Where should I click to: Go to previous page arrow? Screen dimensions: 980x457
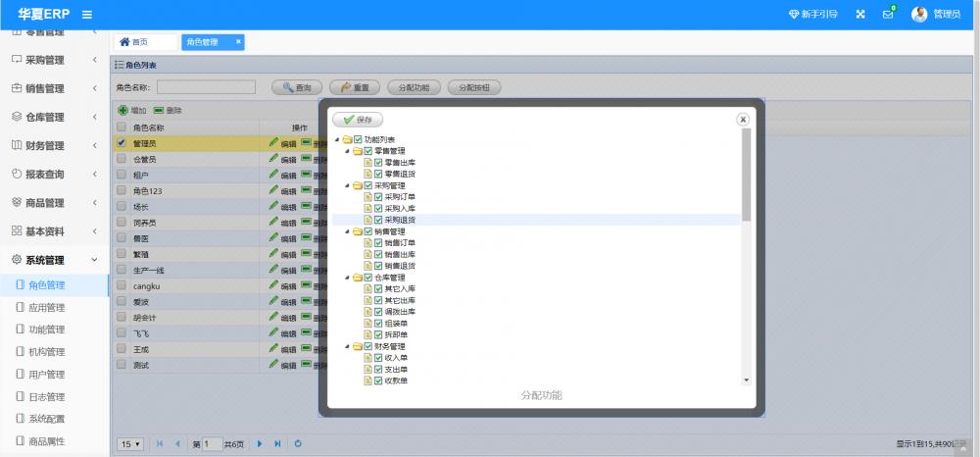177,444
